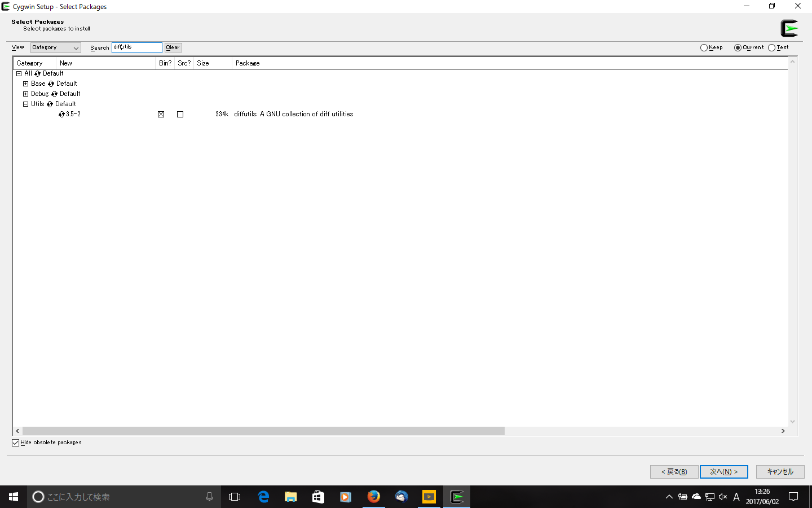Click the orange media player taskbar icon
The image size is (812, 508).
346,497
